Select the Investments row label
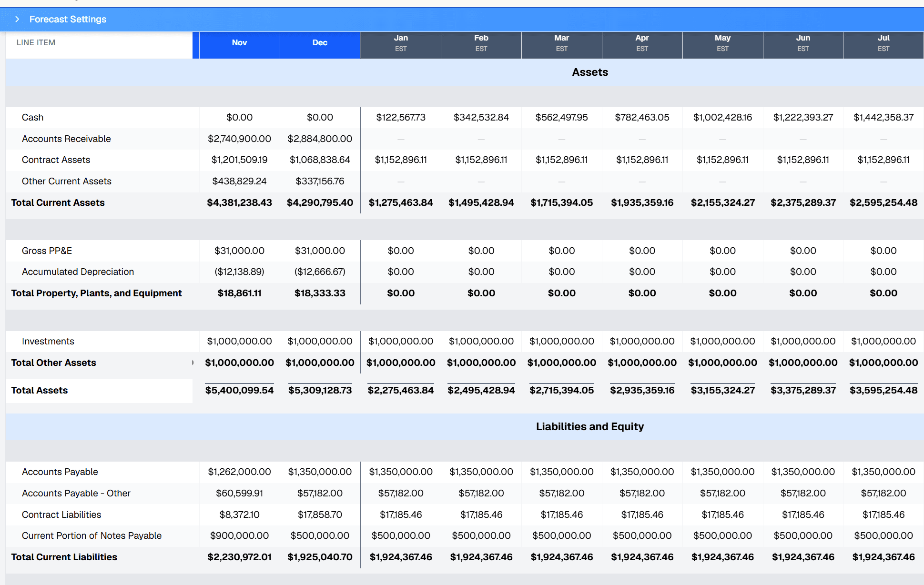Image resolution: width=924 pixels, height=585 pixels. [x=48, y=341]
